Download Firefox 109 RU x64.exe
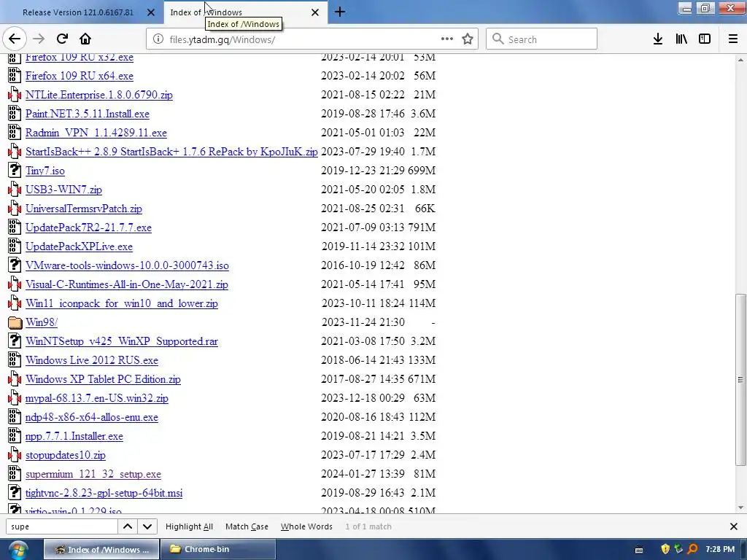Viewport: 747px width, 560px height. 79,76
